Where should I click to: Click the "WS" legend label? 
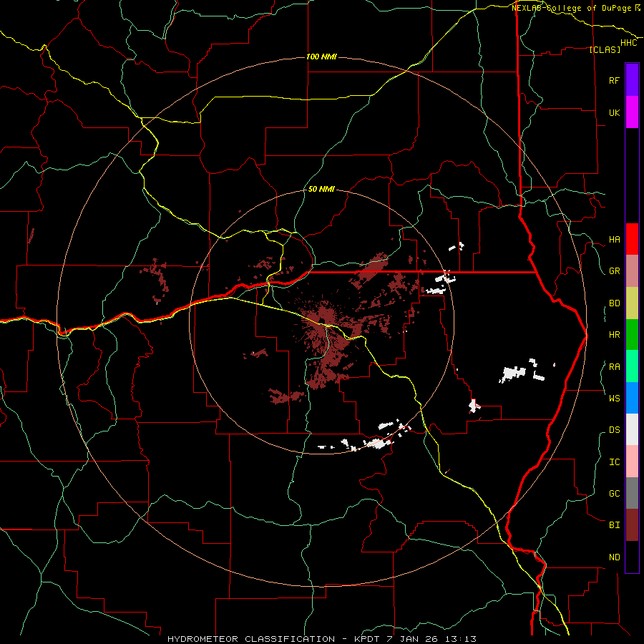click(x=614, y=398)
